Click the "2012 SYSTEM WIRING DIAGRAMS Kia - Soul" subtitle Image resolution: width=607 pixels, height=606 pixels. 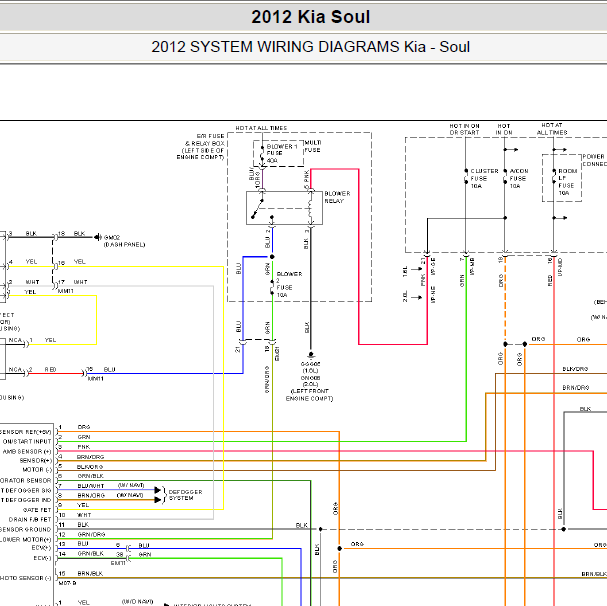310,47
